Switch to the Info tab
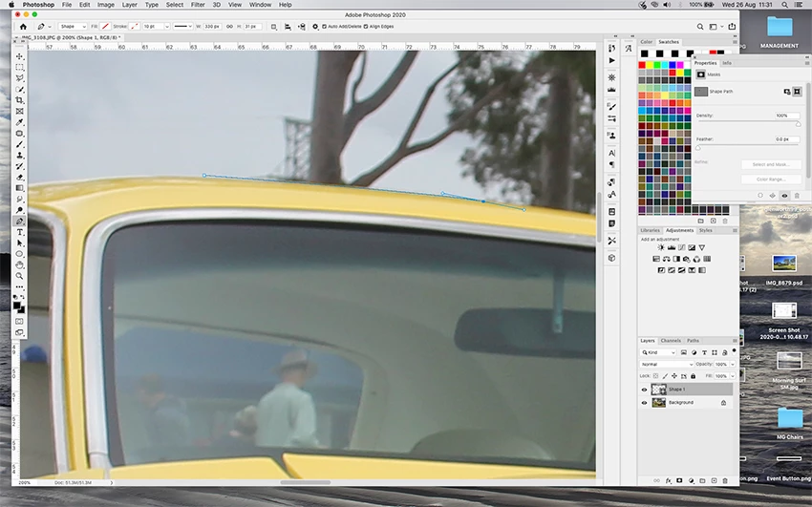This screenshot has height=507, width=812. [x=727, y=63]
